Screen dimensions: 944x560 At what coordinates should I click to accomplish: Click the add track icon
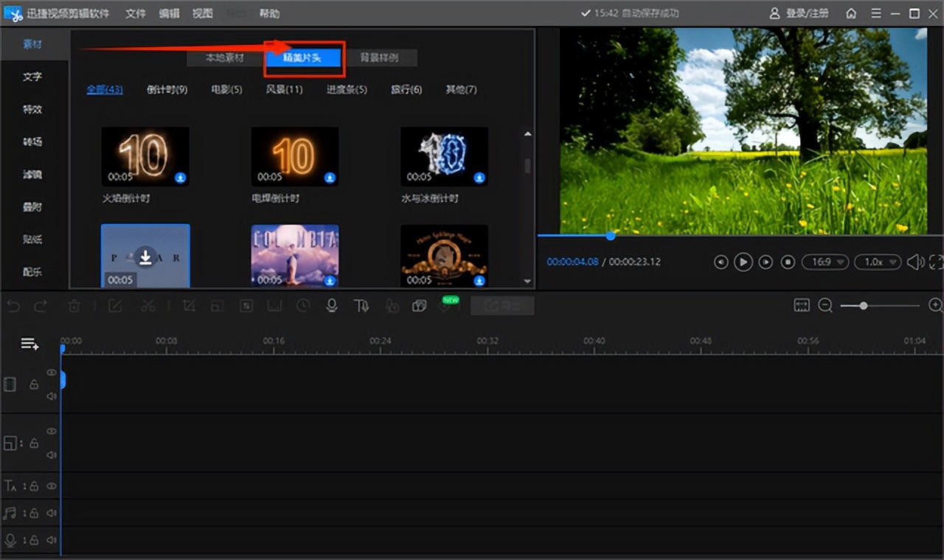(x=29, y=344)
